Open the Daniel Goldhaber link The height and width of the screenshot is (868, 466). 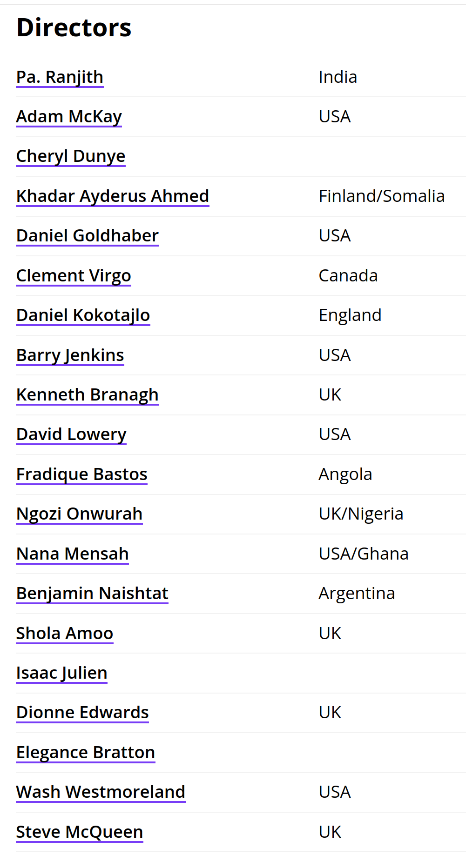(88, 236)
